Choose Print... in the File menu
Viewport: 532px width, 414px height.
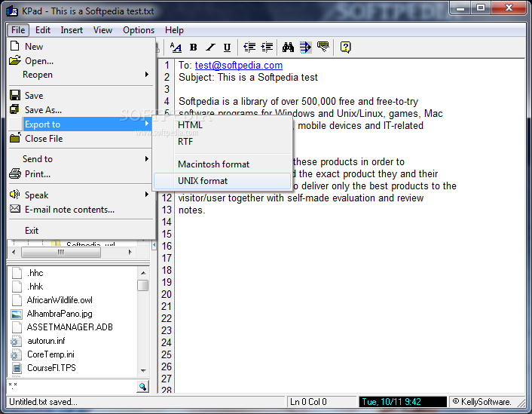81,174
